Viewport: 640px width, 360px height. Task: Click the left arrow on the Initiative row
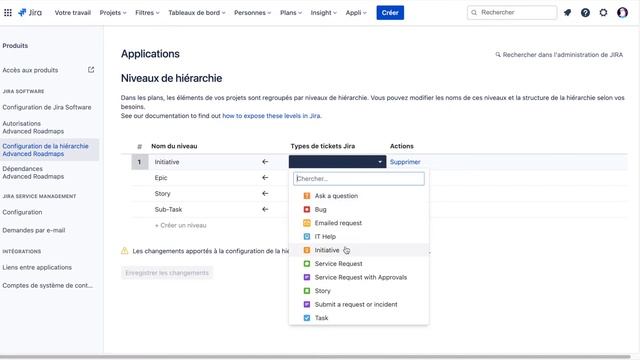coord(265,162)
